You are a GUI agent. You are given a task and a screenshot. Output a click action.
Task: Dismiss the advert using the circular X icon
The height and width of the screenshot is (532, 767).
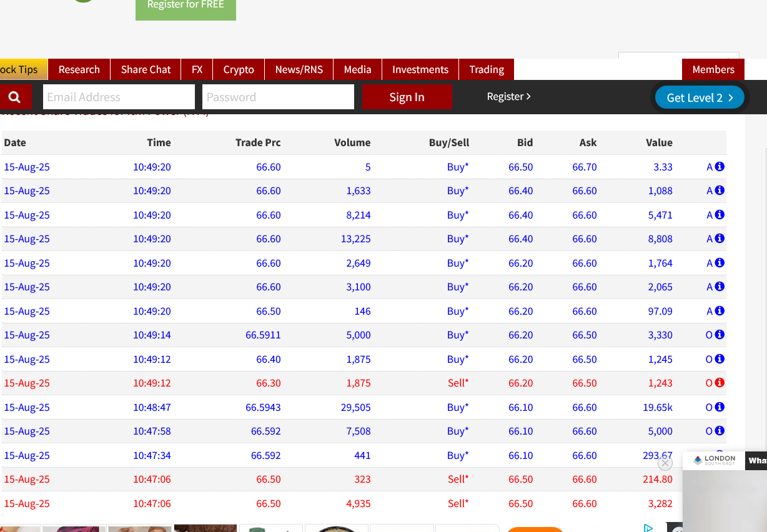pyautogui.click(x=665, y=463)
